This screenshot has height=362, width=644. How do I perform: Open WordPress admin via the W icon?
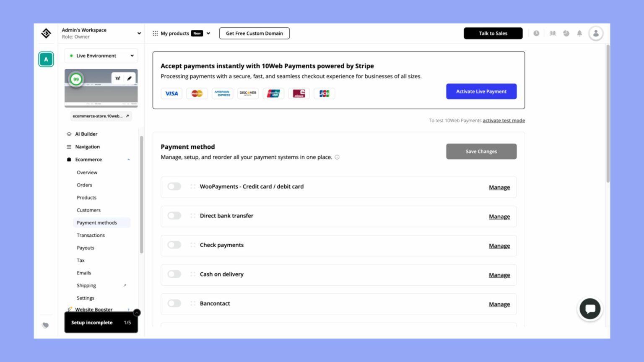pyautogui.click(x=118, y=78)
